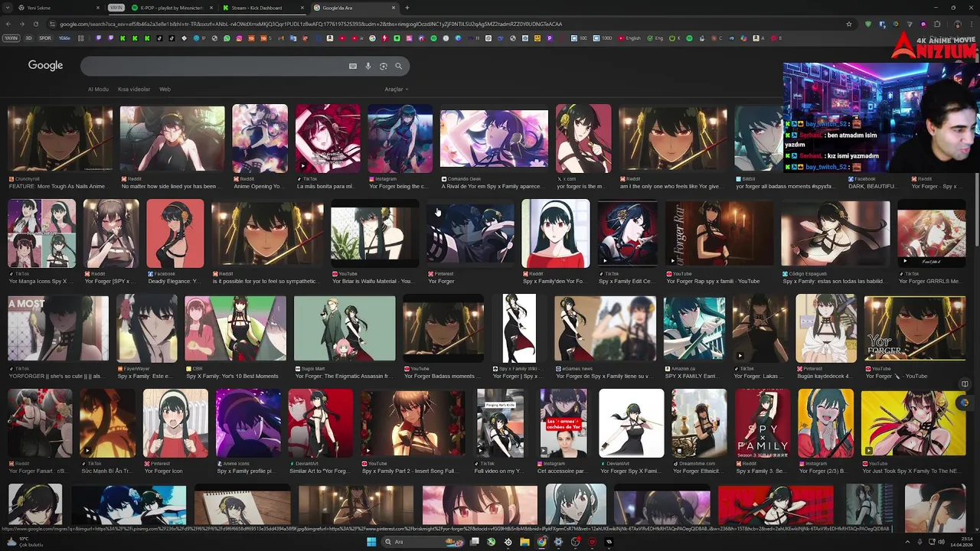Screen dimensions: 980x551
Task: Open CBR 'Yor's 10 Best Moments' image
Action: (x=236, y=328)
